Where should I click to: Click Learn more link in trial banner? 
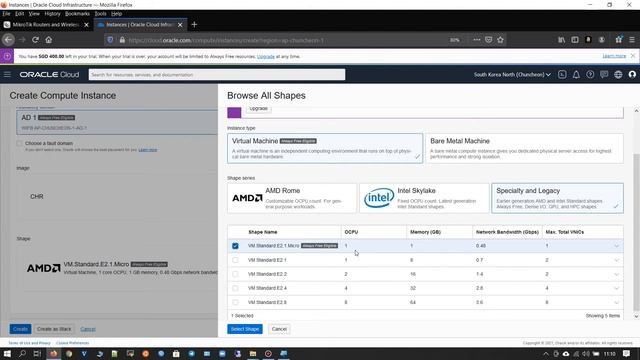coord(614,56)
